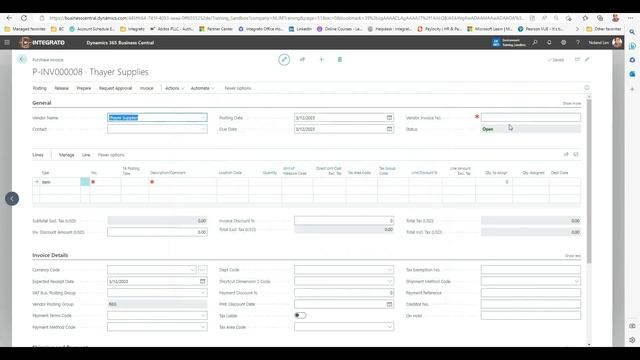This screenshot has width=640, height=360.
Task: Expand the Actions menu
Action: click(x=174, y=88)
